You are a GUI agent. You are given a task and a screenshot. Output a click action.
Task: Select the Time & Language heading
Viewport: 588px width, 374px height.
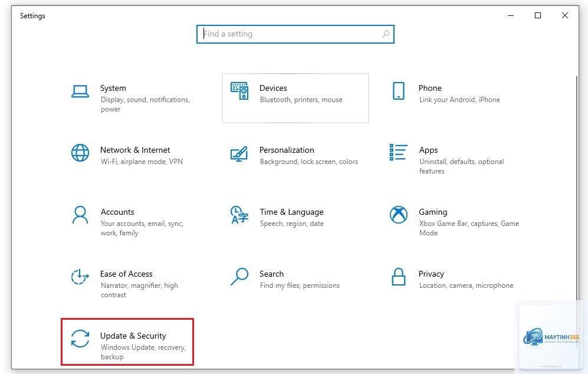292,212
